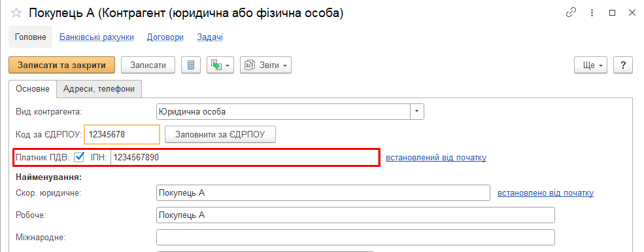Click the Робоче name field
644x252 pixels.
click(x=356, y=215)
